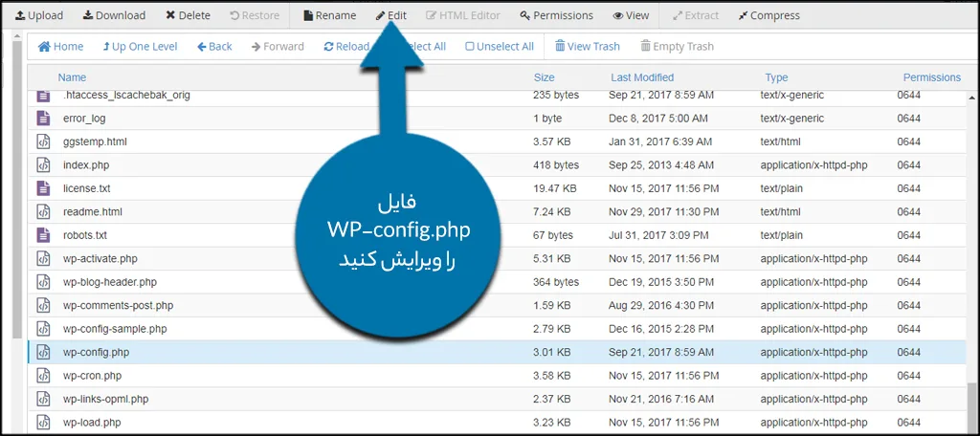Click the 19.47 KB size cell
Screen dimensions: 980x436
pos(554,188)
